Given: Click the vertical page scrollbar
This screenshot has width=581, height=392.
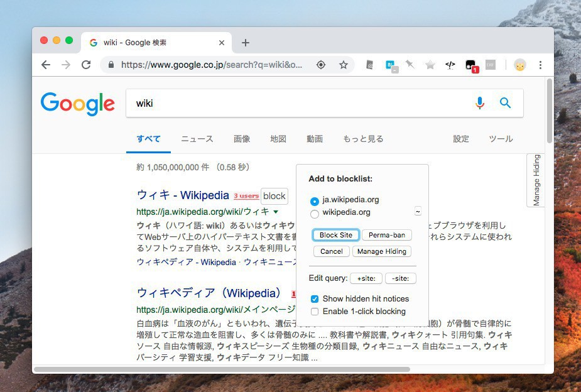Looking at the screenshot, I should [550, 111].
